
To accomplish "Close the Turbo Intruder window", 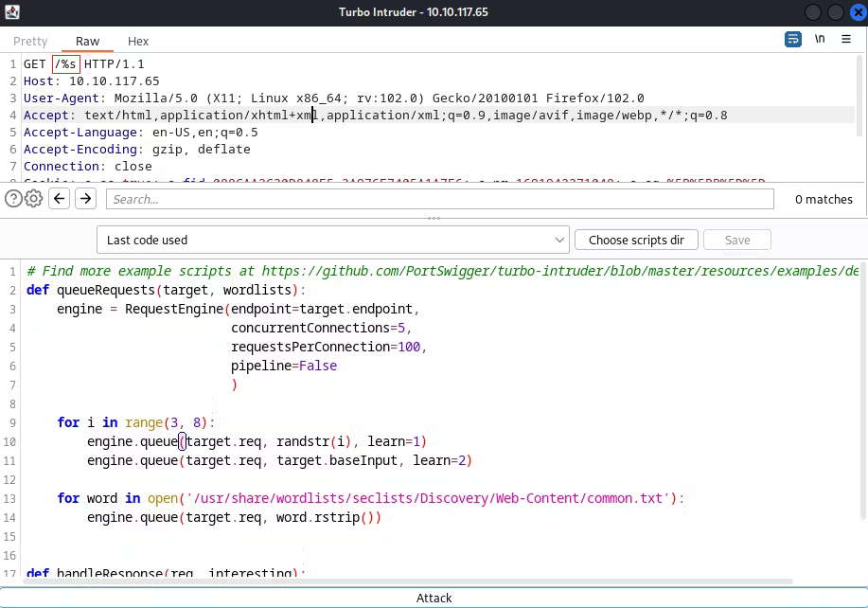I will tap(858, 11).
